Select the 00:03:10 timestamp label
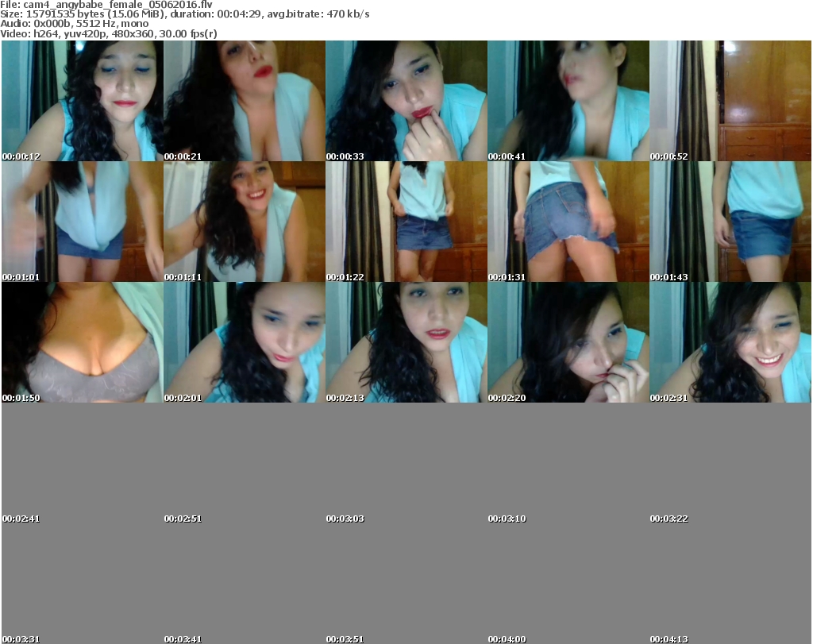 click(507, 519)
